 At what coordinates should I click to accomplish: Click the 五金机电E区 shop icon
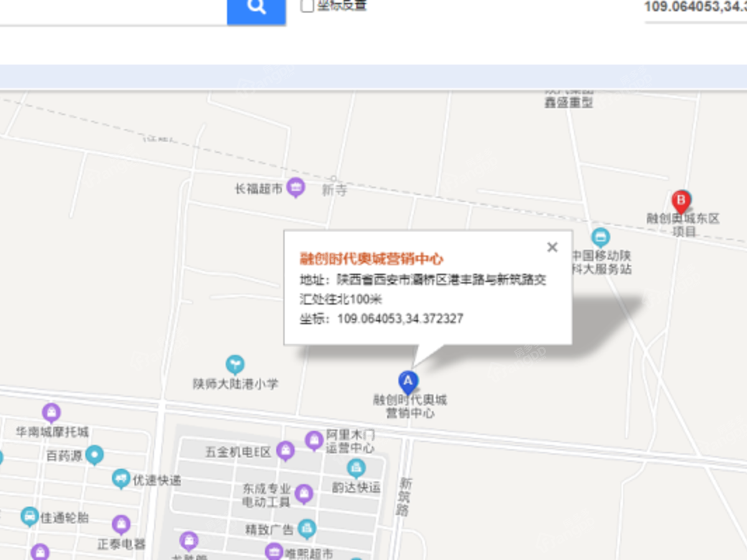pyautogui.click(x=285, y=451)
